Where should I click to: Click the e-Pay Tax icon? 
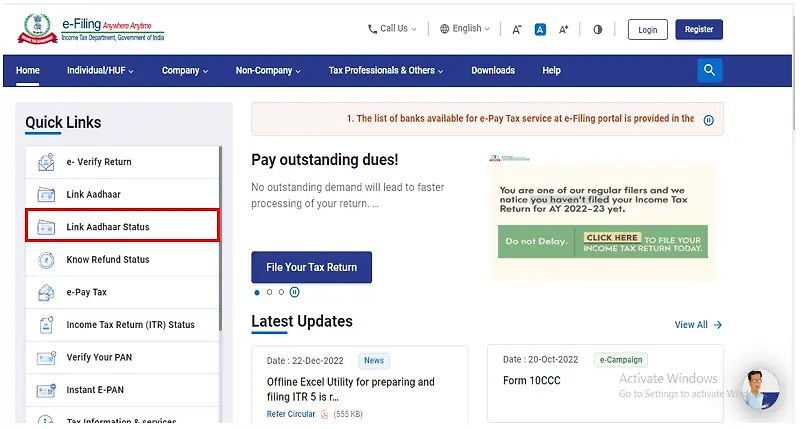click(46, 292)
